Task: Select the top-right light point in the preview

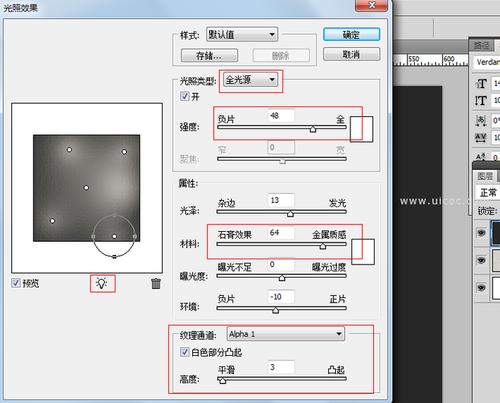Action: (124, 152)
